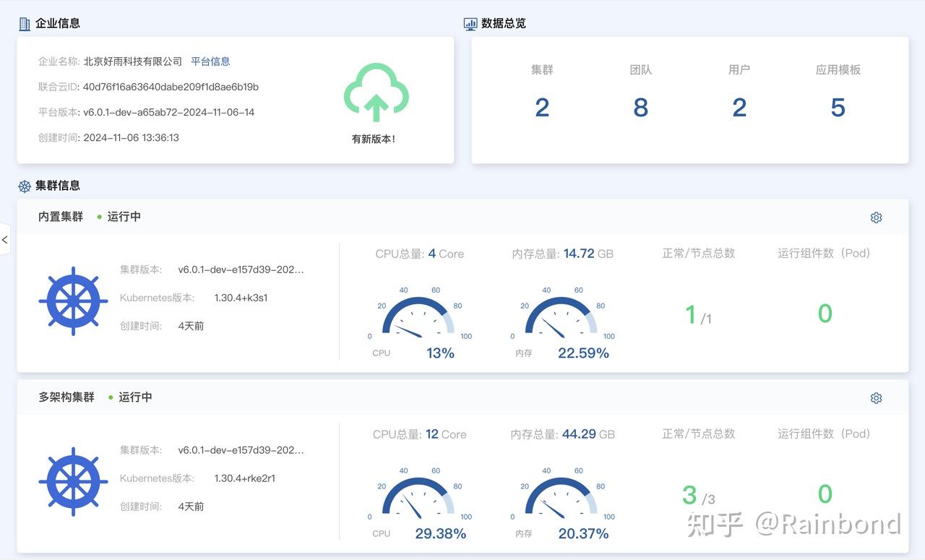Click the 集群 count showing 2
This screenshot has height=560, width=925.
click(541, 108)
